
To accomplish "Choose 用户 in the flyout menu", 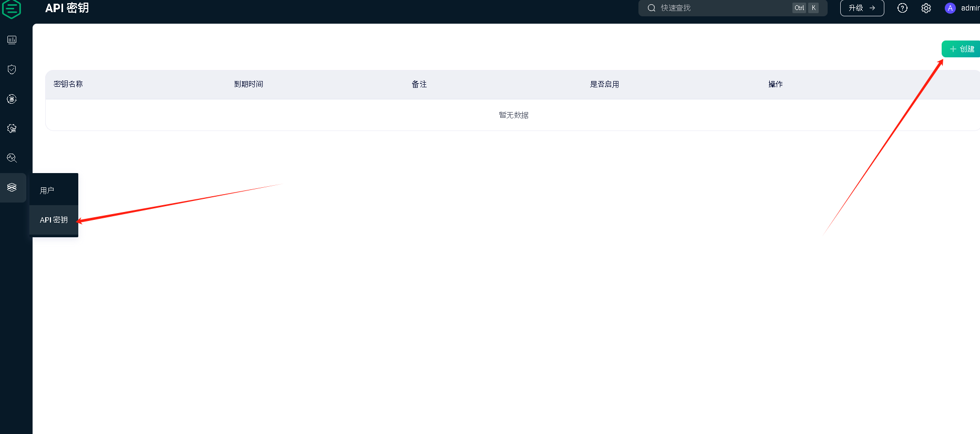I will point(54,190).
